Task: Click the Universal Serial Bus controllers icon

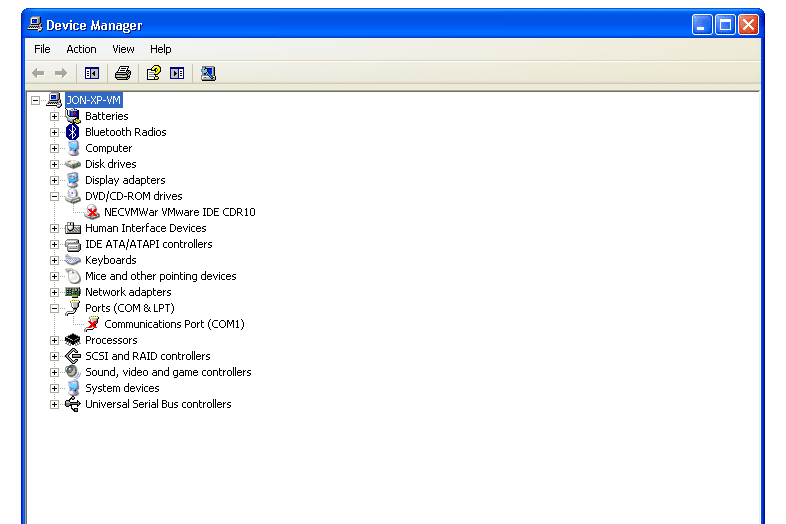Action: (73, 404)
